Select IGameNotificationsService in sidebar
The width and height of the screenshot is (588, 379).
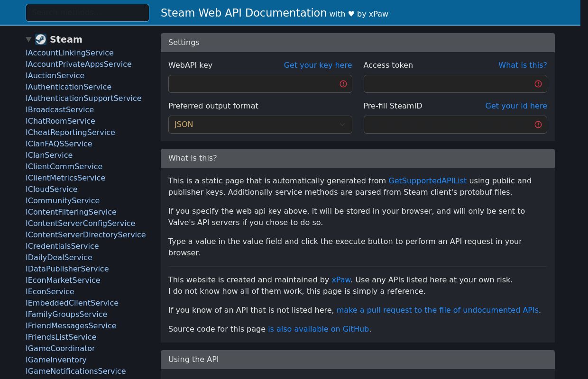(x=76, y=371)
